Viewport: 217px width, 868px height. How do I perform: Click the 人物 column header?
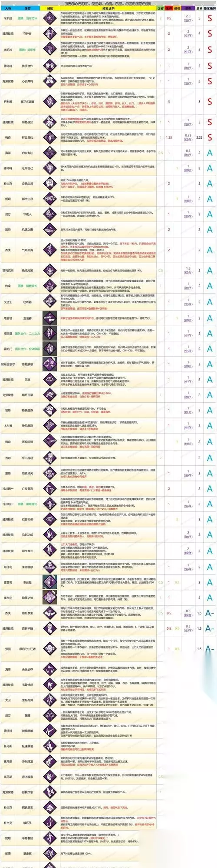tap(8, 8)
